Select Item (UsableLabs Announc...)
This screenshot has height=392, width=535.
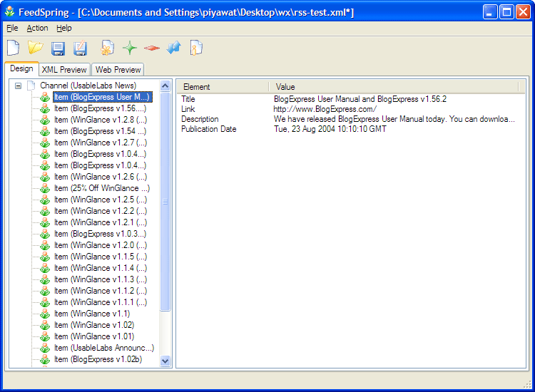(x=104, y=348)
